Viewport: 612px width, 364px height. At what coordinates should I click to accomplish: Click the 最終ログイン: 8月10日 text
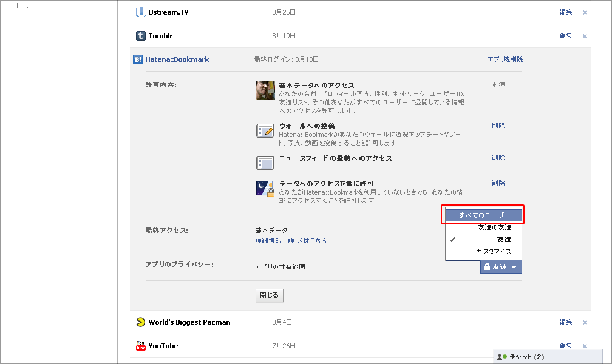[287, 59]
